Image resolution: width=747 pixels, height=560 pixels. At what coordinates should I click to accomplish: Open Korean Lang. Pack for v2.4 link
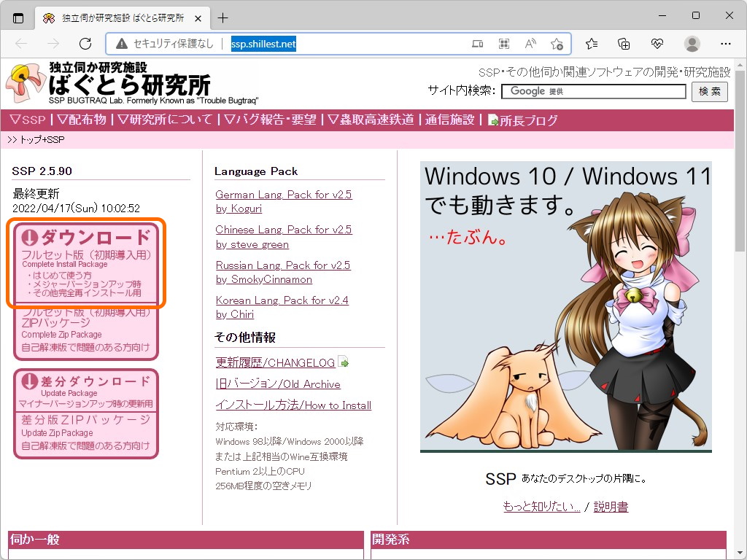(x=282, y=307)
